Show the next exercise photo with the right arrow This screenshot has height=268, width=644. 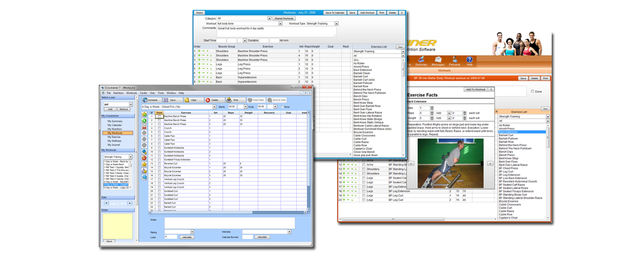(x=490, y=163)
